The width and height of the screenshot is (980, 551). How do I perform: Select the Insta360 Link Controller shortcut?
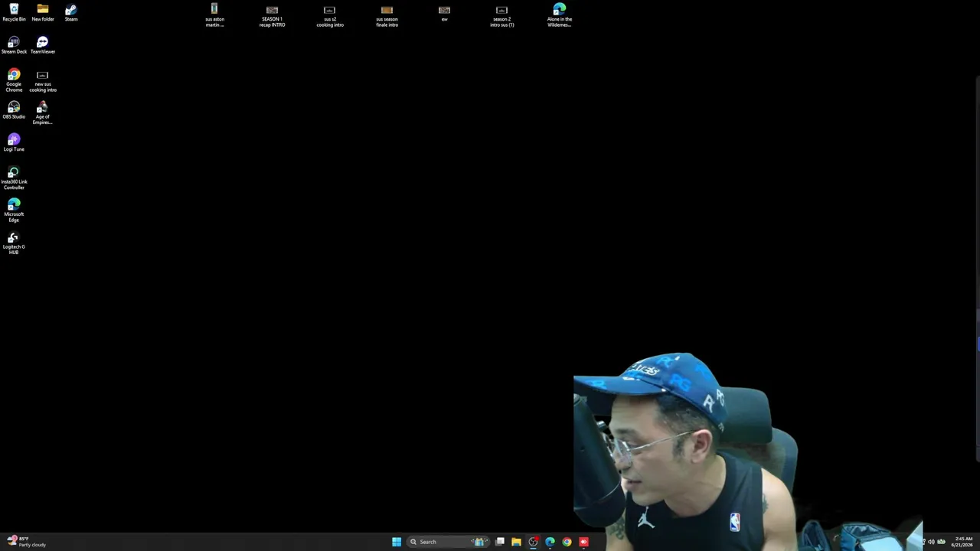(14, 178)
